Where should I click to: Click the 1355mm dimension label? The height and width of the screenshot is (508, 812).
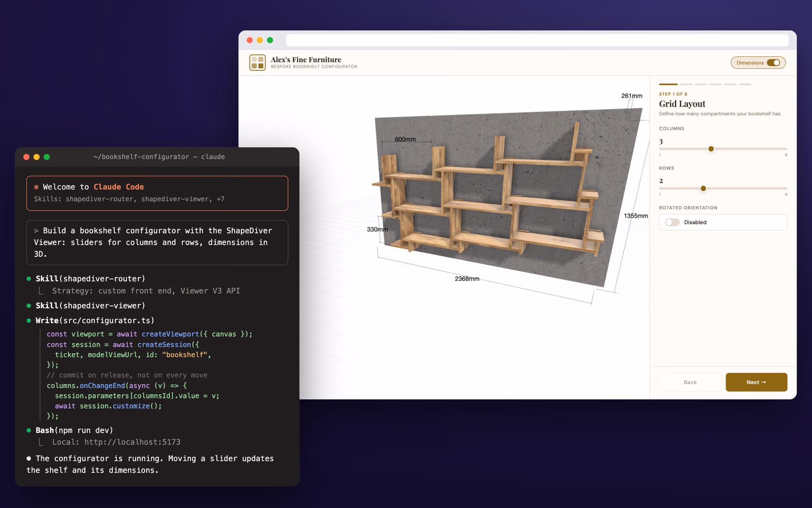[x=636, y=216]
